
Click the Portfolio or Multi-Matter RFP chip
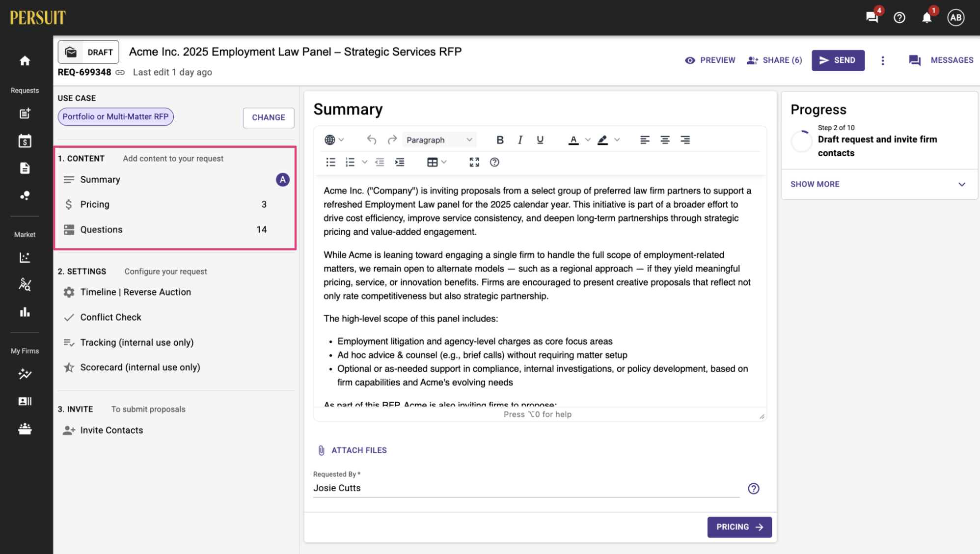pos(115,117)
